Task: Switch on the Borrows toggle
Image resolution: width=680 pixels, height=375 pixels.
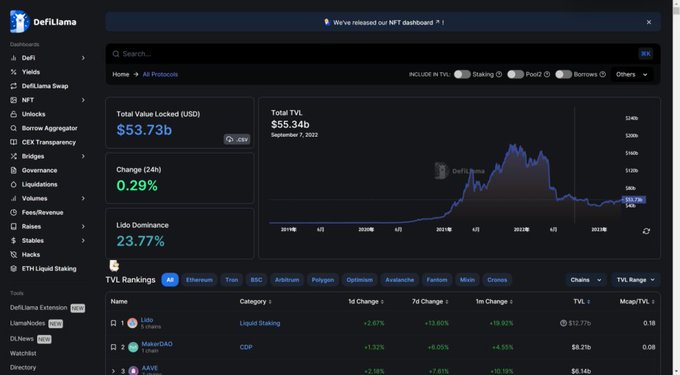Action: coord(563,75)
